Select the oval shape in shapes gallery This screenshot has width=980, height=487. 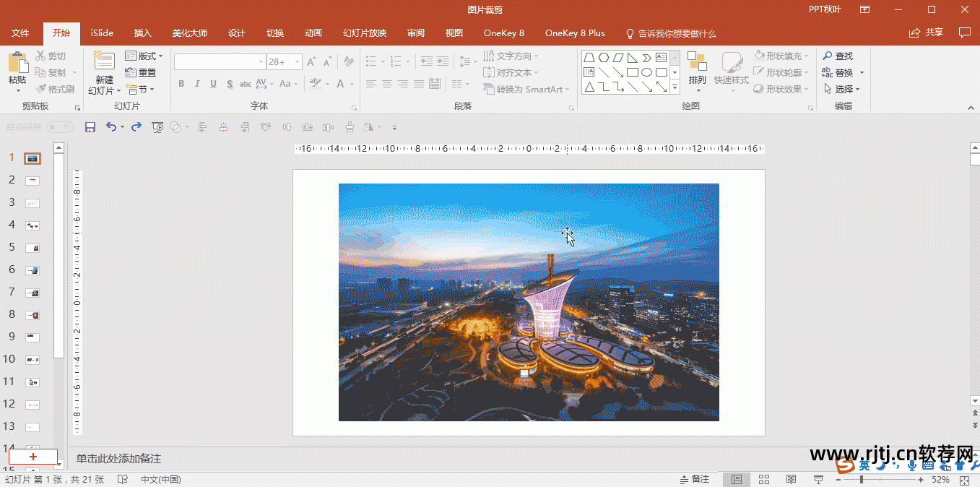click(646, 72)
